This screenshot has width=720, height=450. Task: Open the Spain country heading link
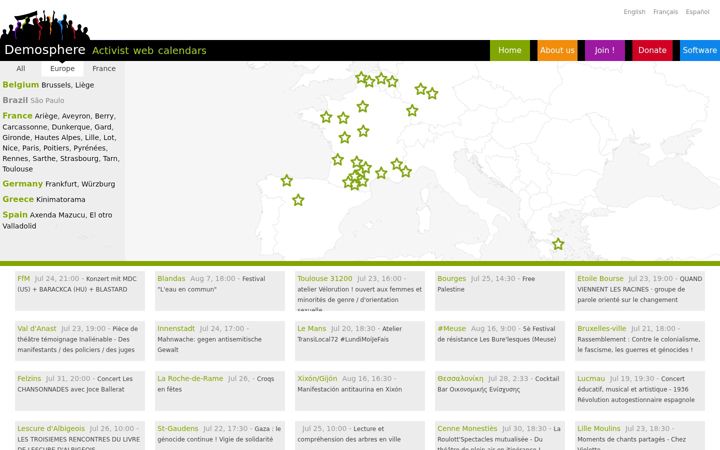click(15, 215)
